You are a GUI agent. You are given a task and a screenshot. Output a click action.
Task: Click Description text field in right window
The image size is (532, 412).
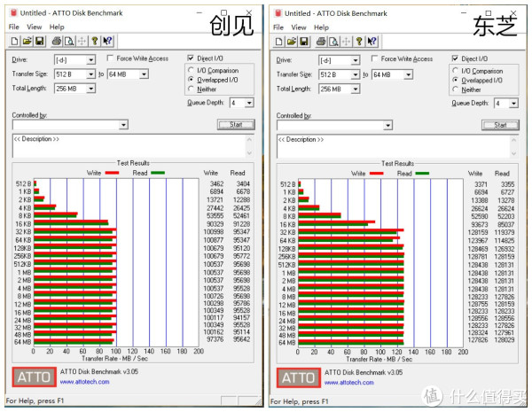(x=393, y=147)
